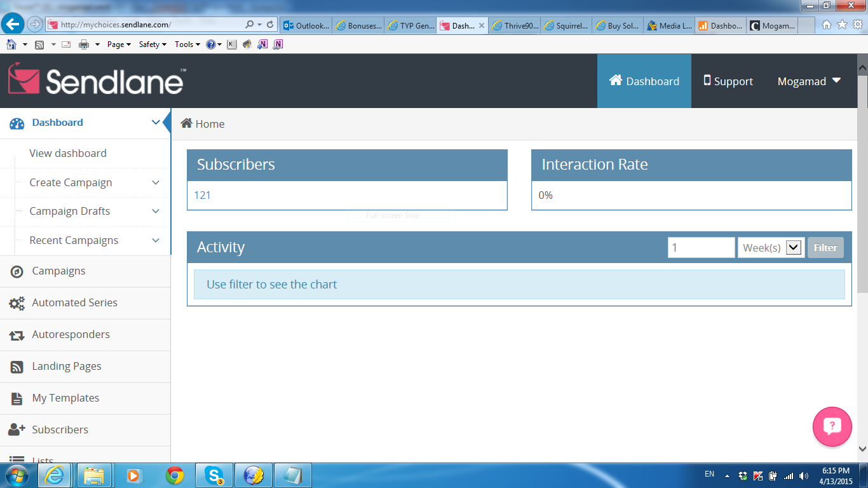This screenshot has width=868, height=488.
Task: Switch to the Media L browser tab
Action: [670, 25]
